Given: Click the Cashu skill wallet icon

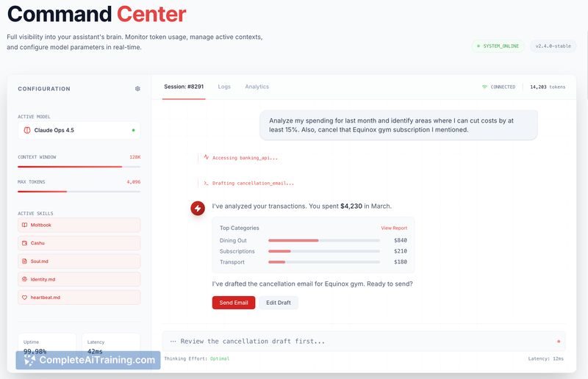Looking at the screenshot, I should point(24,243).
